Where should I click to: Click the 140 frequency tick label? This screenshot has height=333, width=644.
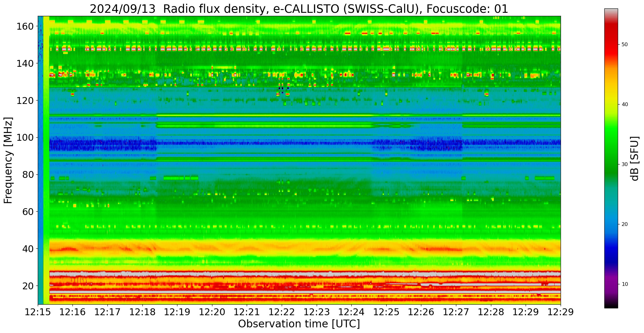click(x=25, y=63)
